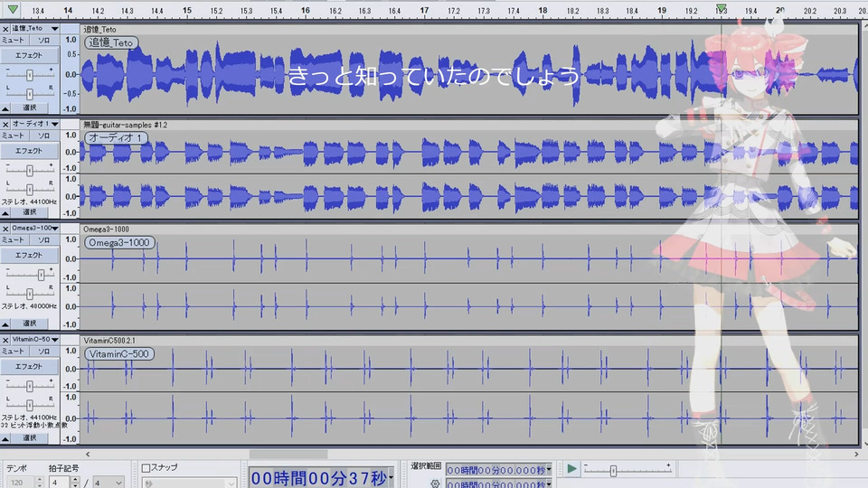
Task: Click the time signature numerator field
Action: point(60,483)
